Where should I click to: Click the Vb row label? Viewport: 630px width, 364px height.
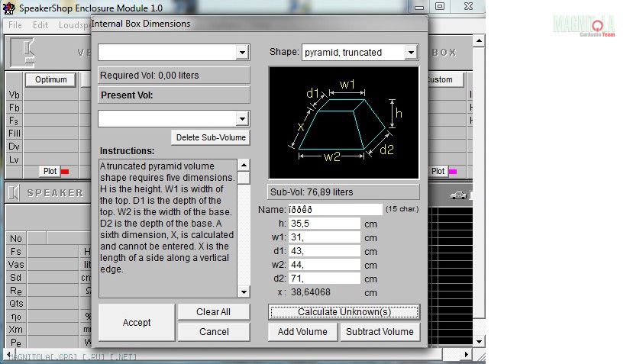tap(14, 95)
